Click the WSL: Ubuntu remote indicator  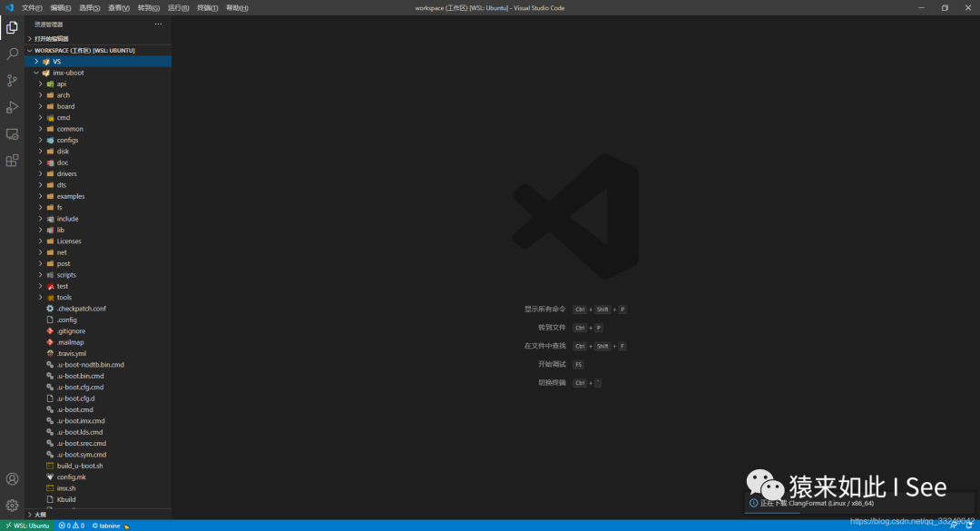28,526
